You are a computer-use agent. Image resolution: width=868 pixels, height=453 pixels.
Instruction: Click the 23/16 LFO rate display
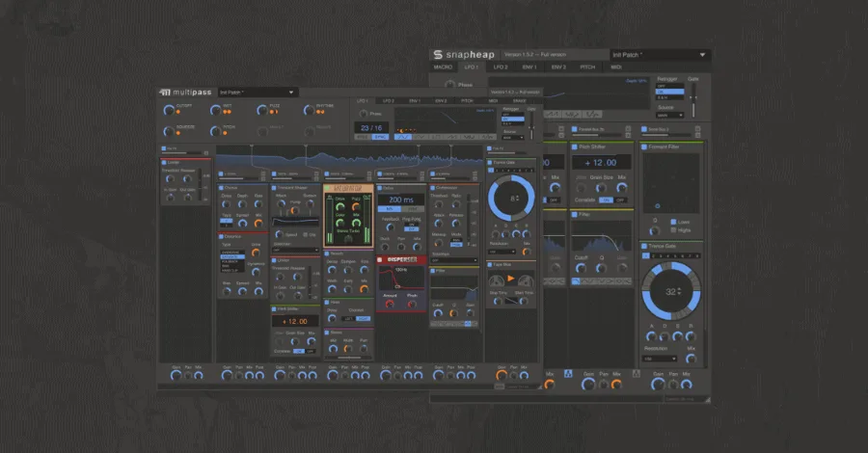[371, 128]
